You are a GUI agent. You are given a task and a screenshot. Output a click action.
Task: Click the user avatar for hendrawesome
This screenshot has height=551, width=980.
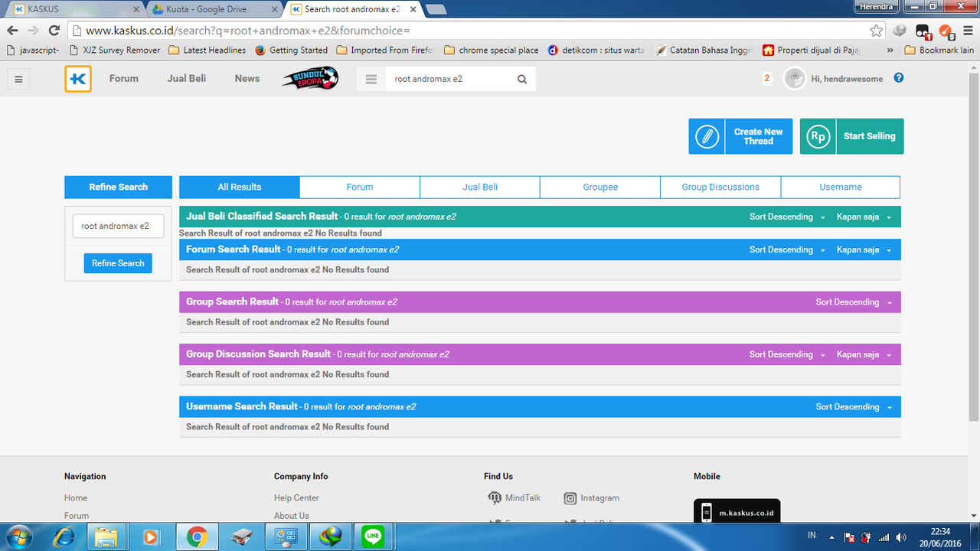coord(795,78)
